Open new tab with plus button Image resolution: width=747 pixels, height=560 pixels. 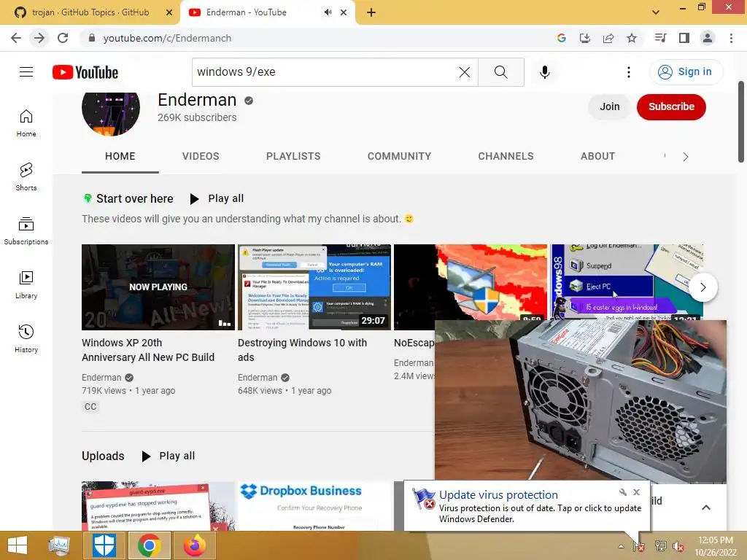[371, 13]
